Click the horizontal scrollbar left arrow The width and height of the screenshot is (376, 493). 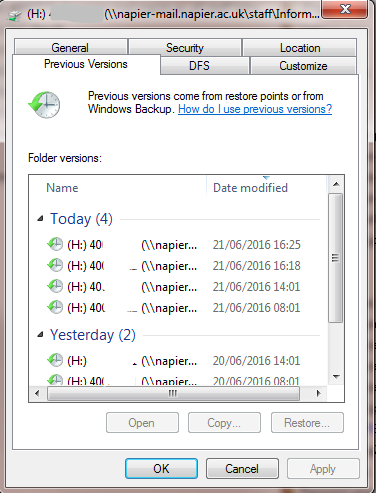37,394
